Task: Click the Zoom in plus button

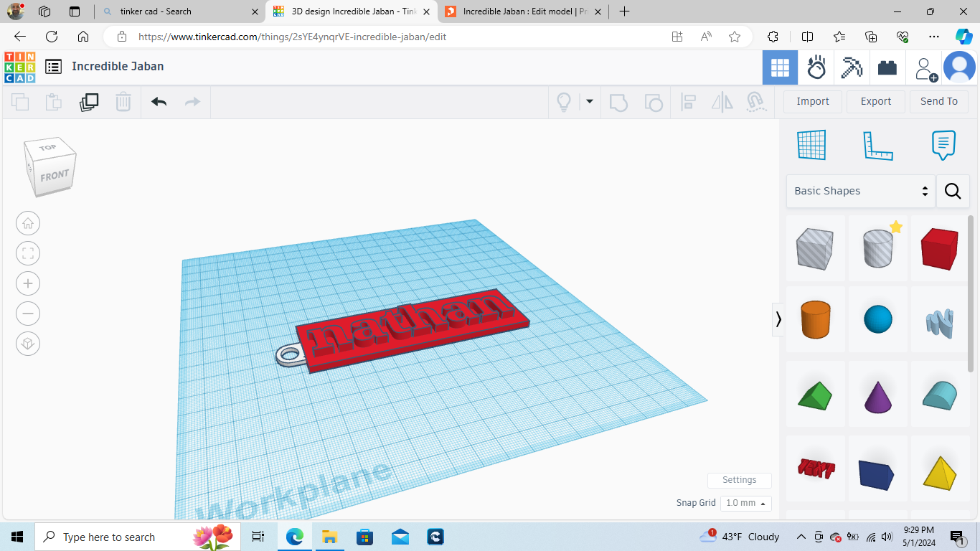Action: coord(28,283)
